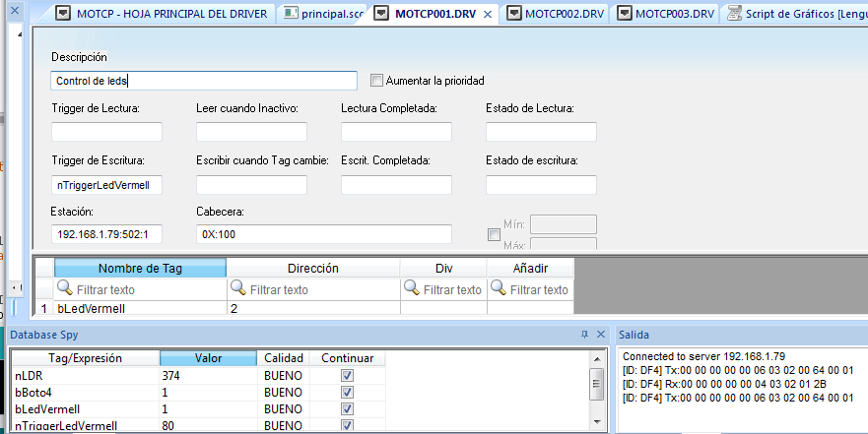
Task: Click Div filter magnifier icon
Action: pyautogui.click(x=411, y=288)
